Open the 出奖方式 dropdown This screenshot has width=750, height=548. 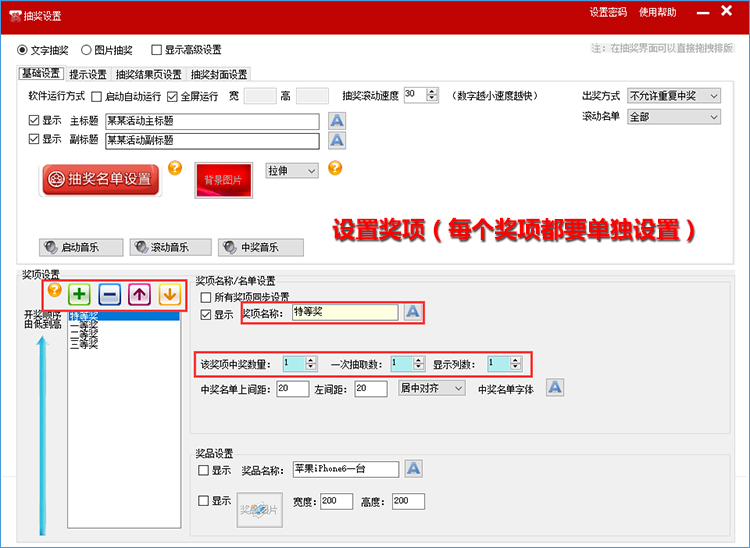673,96
